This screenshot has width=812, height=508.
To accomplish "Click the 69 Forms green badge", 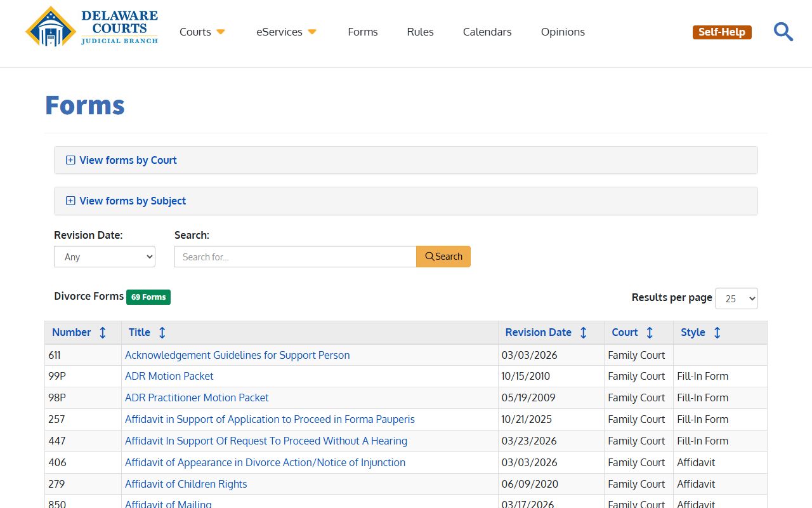I will 148,297.
